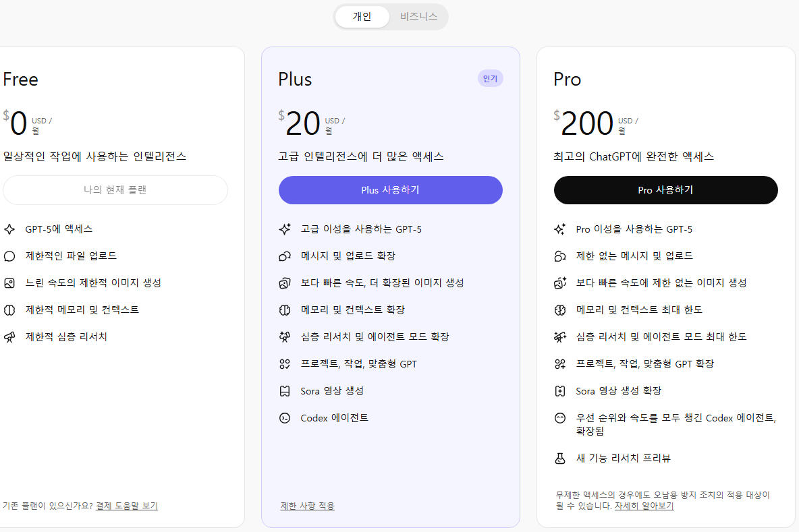Click the image icon for 느린 속도의 제한적 이미지 생성

9,283
